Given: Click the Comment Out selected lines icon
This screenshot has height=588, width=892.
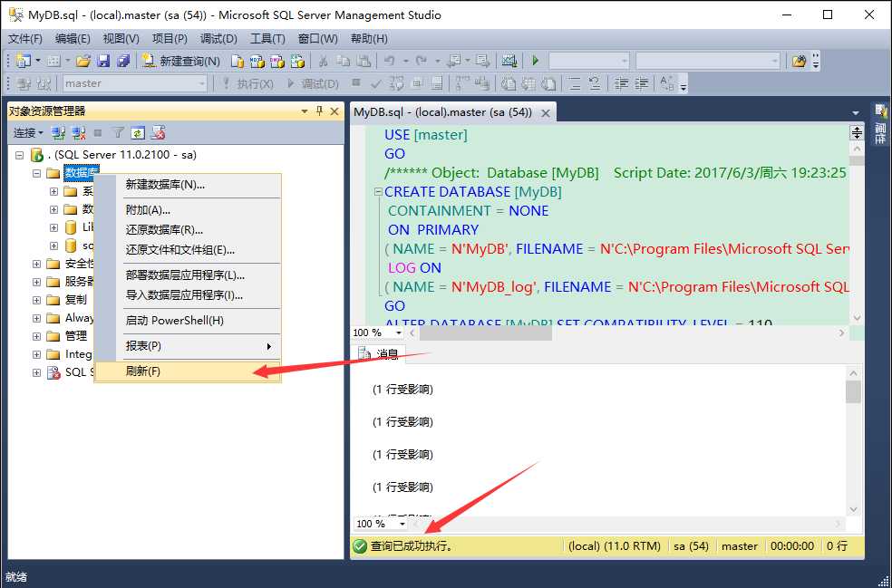Looking at the screenshot, I should click(575, 83).
